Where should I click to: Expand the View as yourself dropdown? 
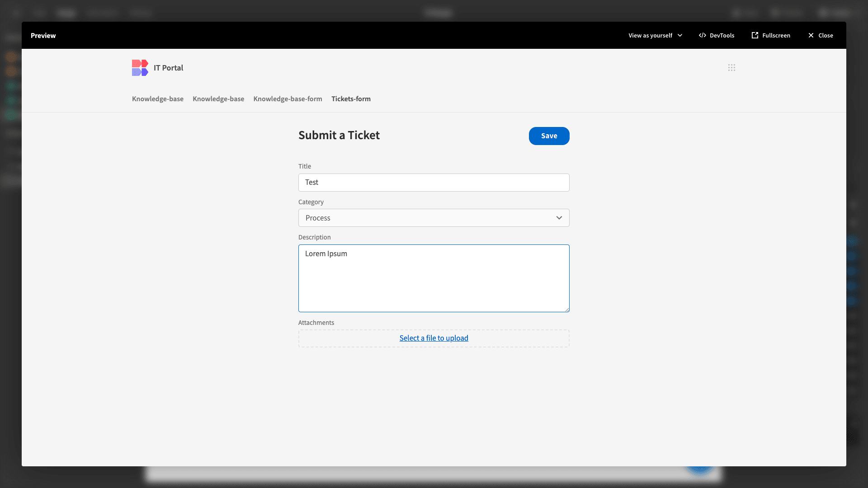655,35
